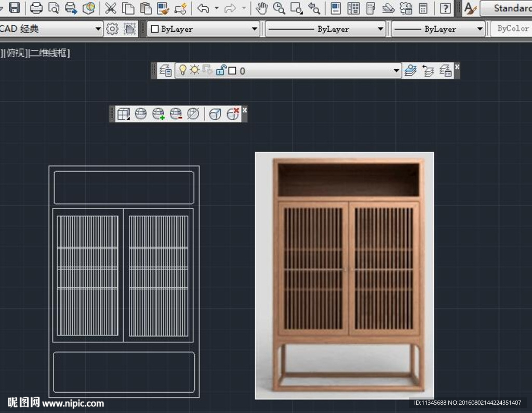Screen dimensions: 532x413
Task: Click the Redo arrow
Action: (x=230, y=7)
